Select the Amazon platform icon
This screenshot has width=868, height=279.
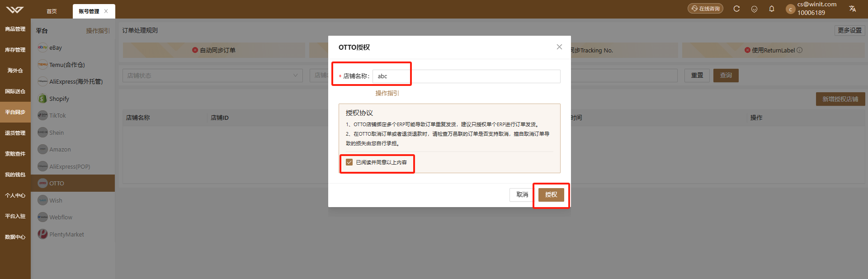(x=42, y=149)
